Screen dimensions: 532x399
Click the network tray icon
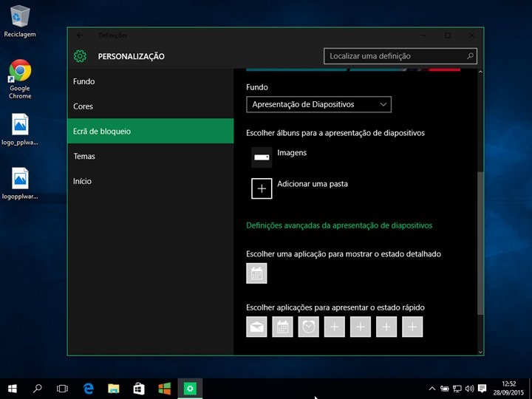[x=457, y=389]
